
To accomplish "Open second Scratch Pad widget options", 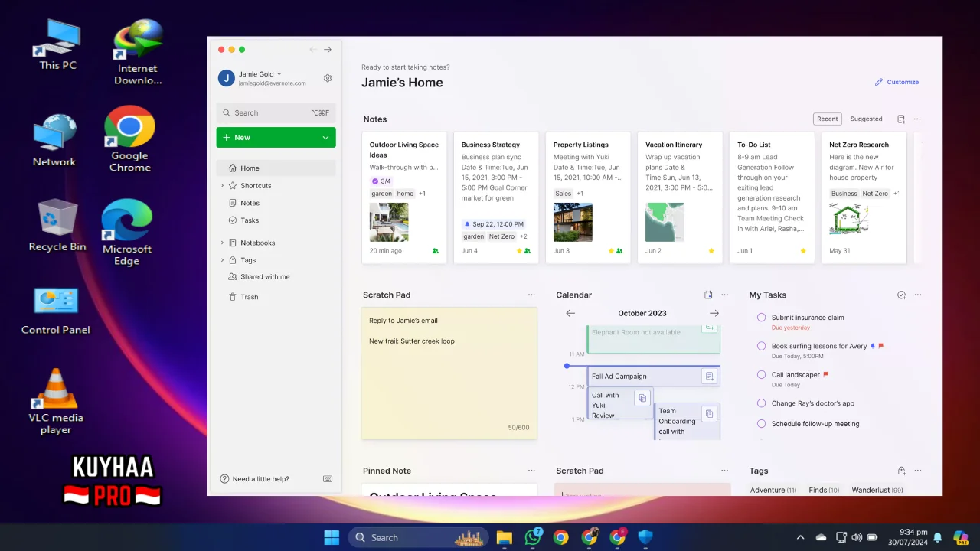I will pyautogui.click(x=724, y=471).
